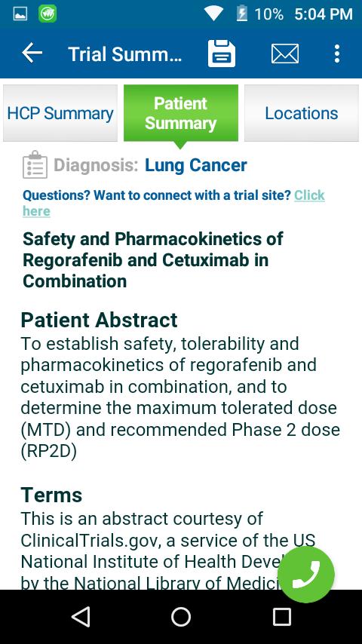Tap the green app notification icon
Image resolution: width=362 pixels, height=644 pixels.
pos(48,14)
